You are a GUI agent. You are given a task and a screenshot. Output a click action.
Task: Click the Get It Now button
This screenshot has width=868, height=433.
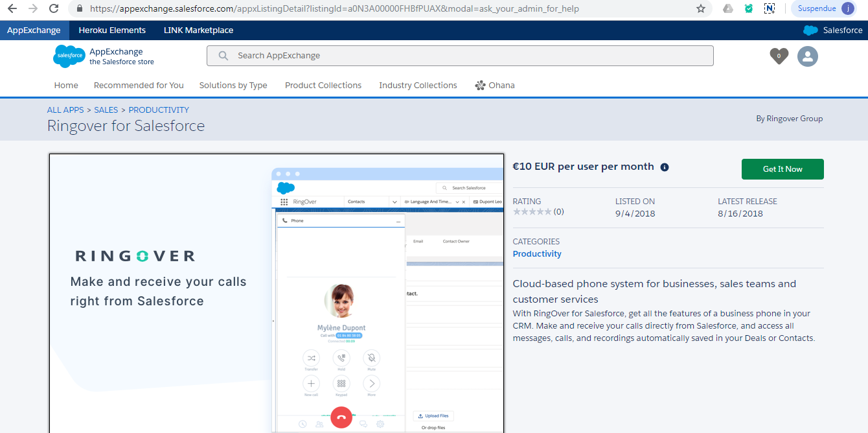782,169
